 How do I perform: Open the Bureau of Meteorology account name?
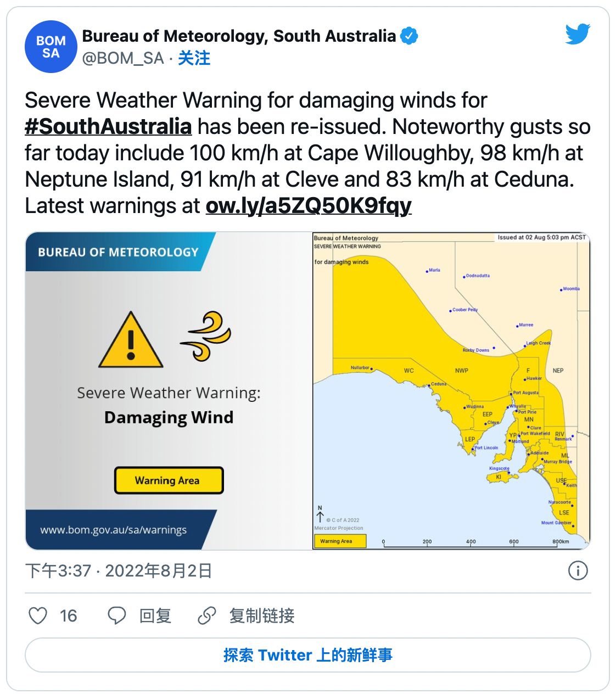tap(239, 36)
